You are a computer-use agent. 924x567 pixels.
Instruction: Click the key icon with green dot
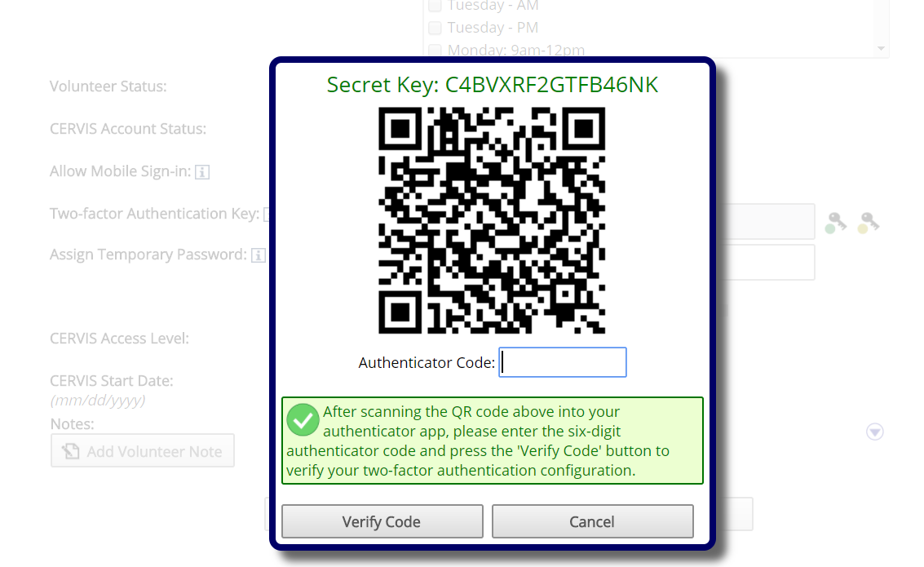point(836,223)
